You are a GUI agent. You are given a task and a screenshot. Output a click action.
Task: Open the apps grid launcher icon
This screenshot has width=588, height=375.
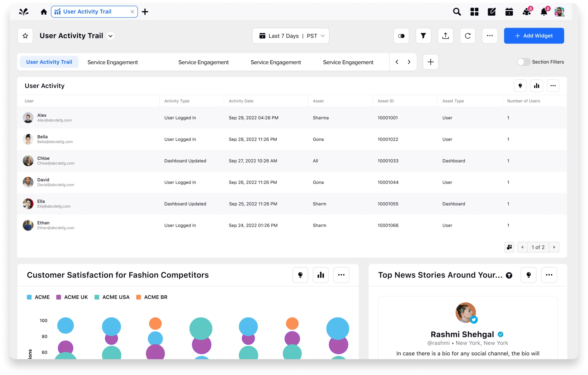tap(474, 12)
